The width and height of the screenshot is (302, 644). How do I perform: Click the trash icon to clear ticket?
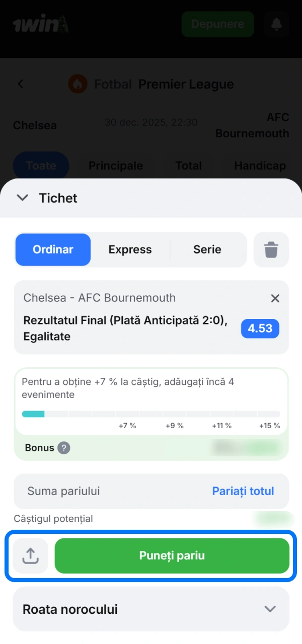[271, 250]
